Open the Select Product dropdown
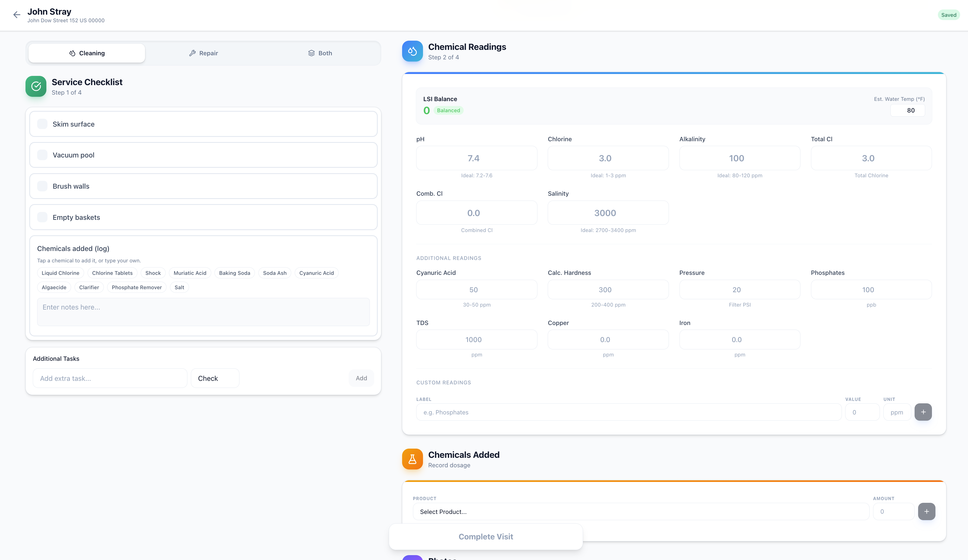968x560 pixels. click(640, 511)
